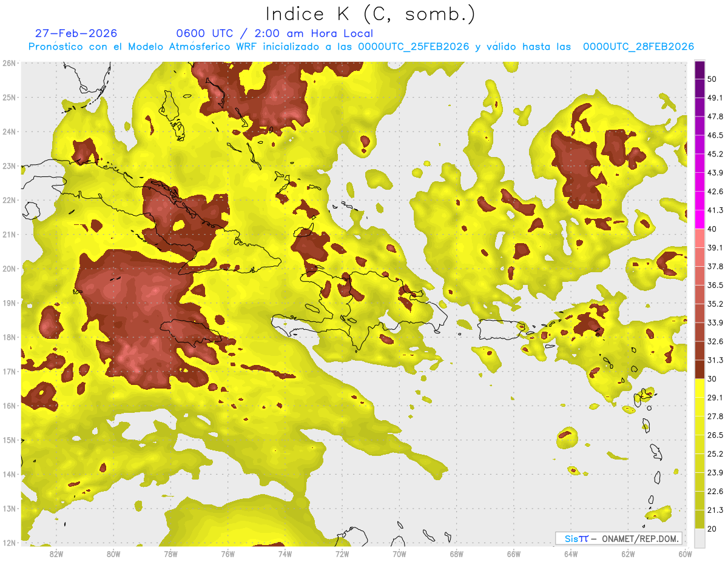Screen dimensions: 728x562
Task: Select the 22N latitude label
Action: pyautogui.click(x=8, y=200)
